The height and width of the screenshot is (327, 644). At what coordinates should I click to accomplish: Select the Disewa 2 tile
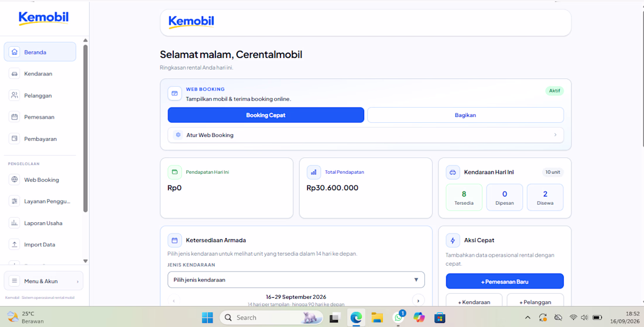click(545, 197)
